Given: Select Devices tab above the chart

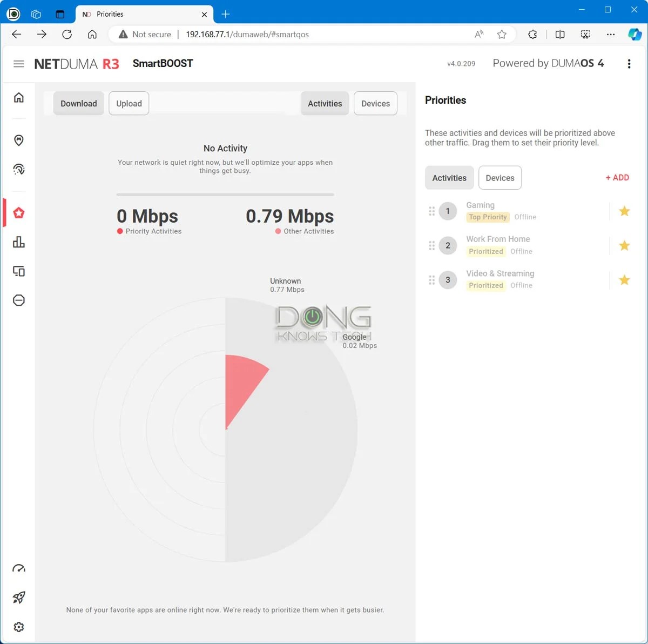Looking at the screenshot, I should click(376, 103).
